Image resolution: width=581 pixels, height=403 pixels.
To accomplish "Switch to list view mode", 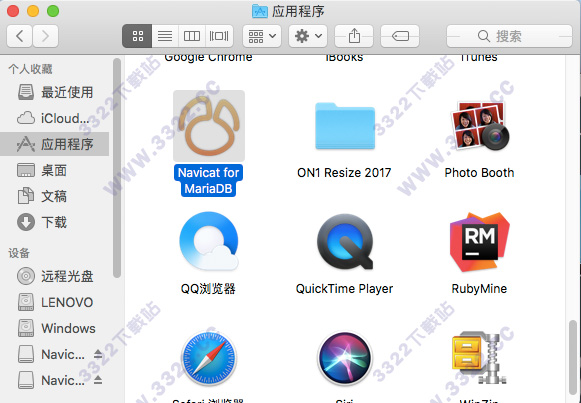I will point(165,36).
